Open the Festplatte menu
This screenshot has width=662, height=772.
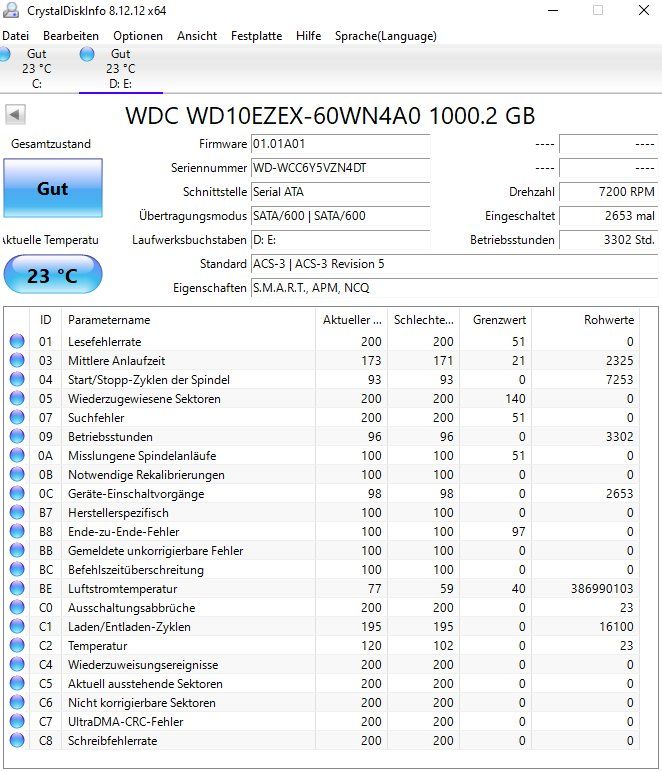[256, 36]
